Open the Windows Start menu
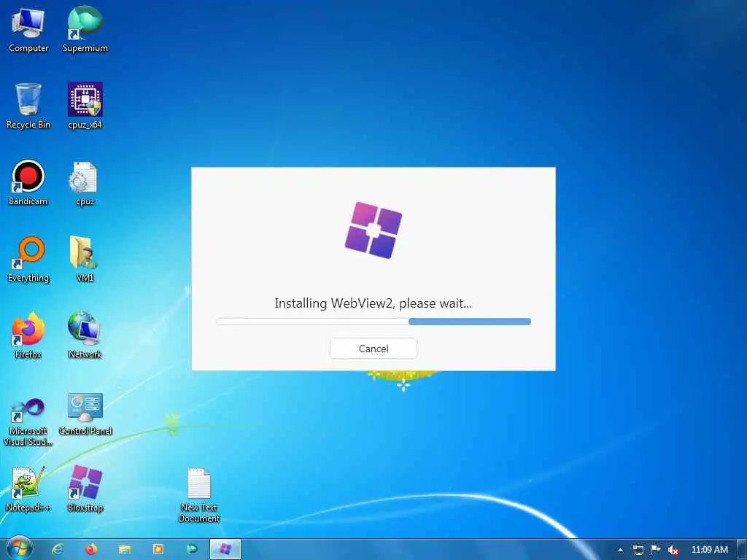This screenshot has width=747, height=560. coord(19,549)
